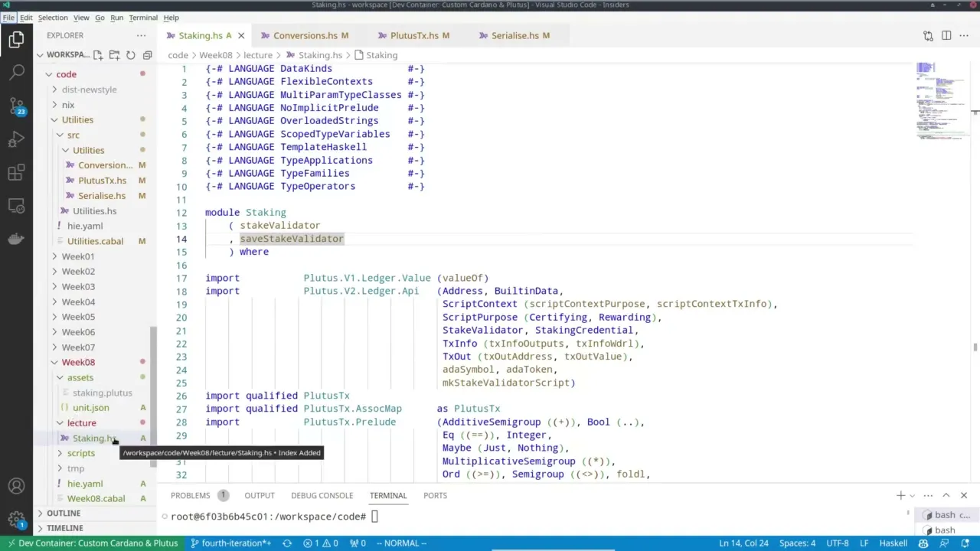This screenshot has width=980, height=551.
Task: Open the Run and Debug view
Action: click(x=16, y=139)
